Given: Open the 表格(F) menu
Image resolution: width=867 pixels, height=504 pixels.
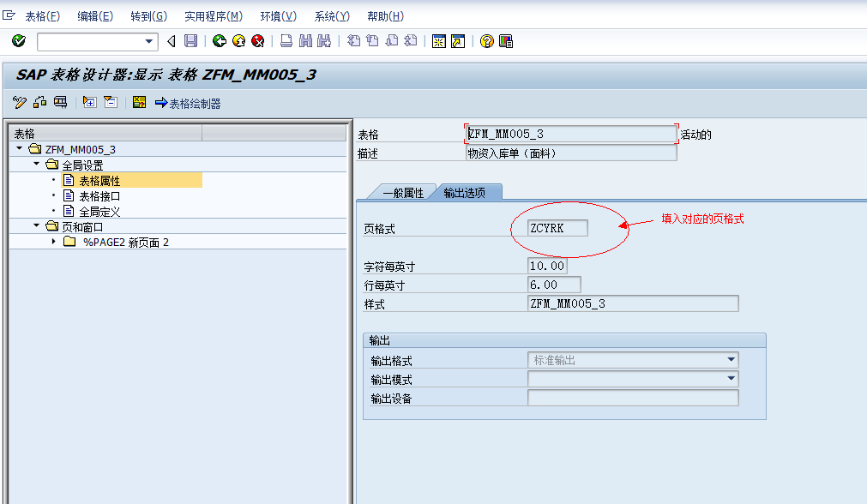Looking at the screenshot, I should pos(43,16).
